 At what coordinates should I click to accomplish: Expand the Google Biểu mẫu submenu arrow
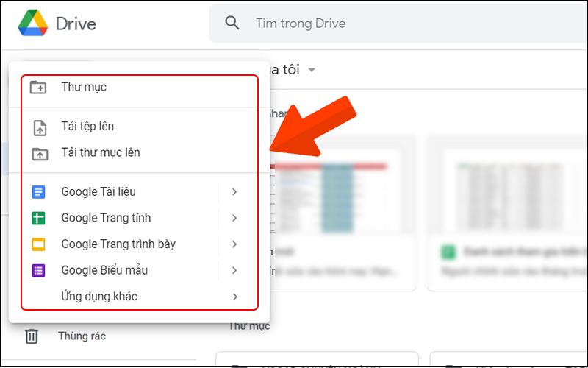[234, 270]
